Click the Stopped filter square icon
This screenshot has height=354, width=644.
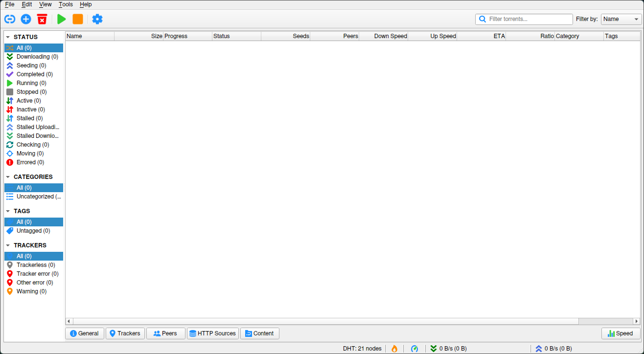(10, 92)
